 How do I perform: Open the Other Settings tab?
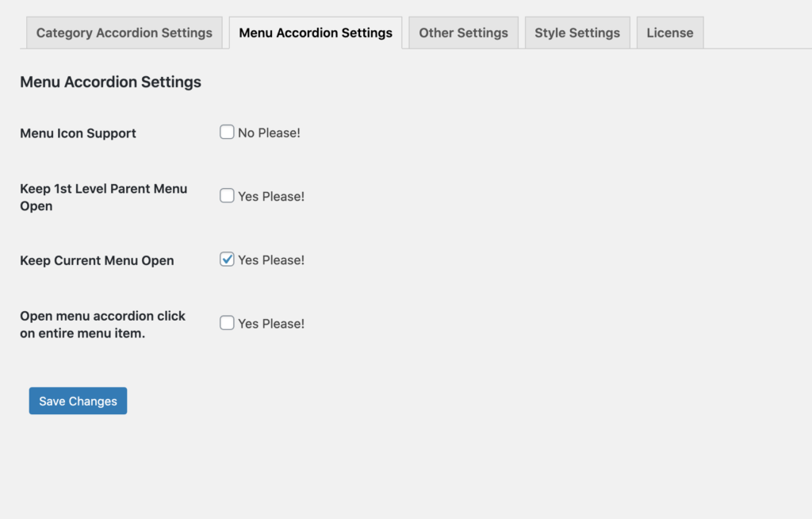(463, 33)
